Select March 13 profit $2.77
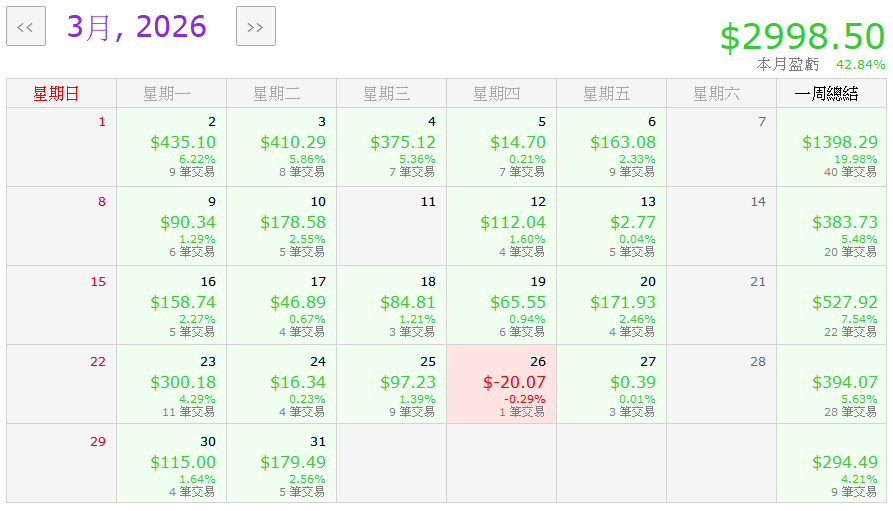Image resolution: width=893 pixels, height=511 pixels. click(x=633, y=222)
